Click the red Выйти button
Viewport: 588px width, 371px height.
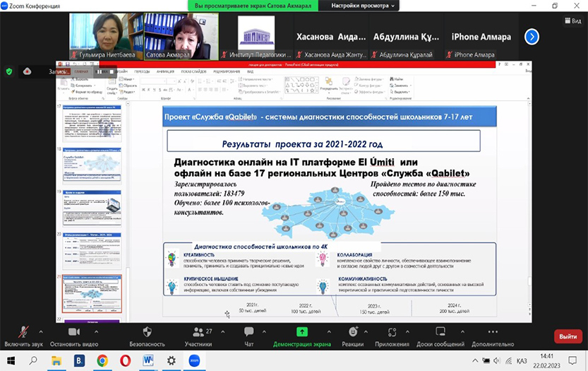click(568, 336)
